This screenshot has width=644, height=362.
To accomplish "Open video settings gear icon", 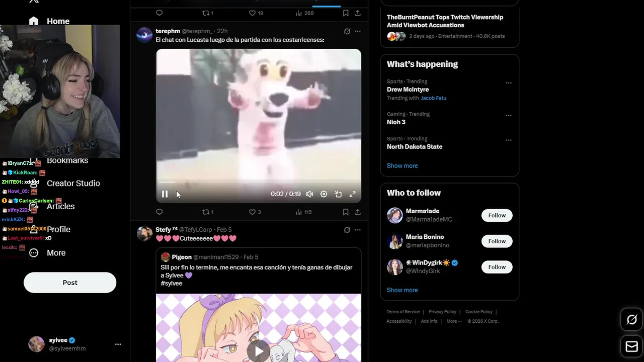I will 324,194.
